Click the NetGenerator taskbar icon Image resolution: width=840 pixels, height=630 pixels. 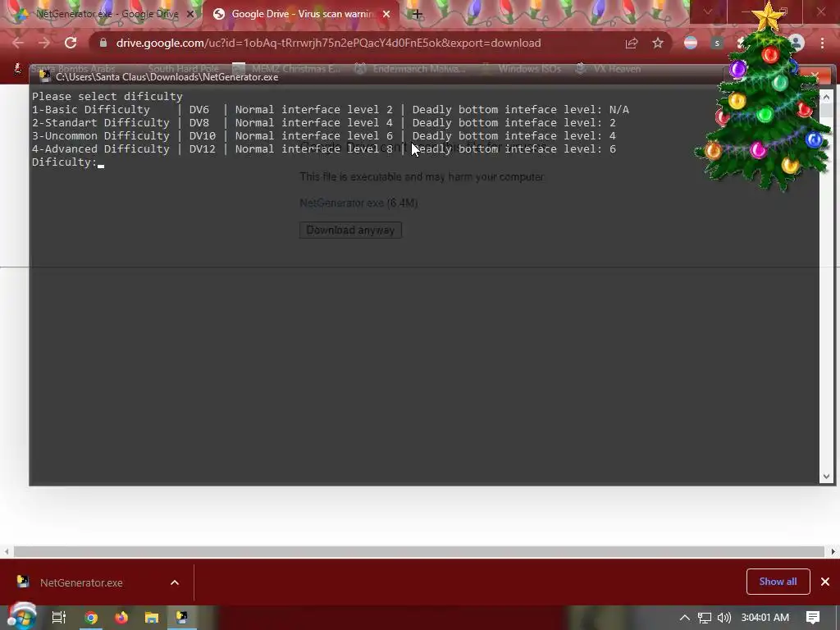coord(182,618)
